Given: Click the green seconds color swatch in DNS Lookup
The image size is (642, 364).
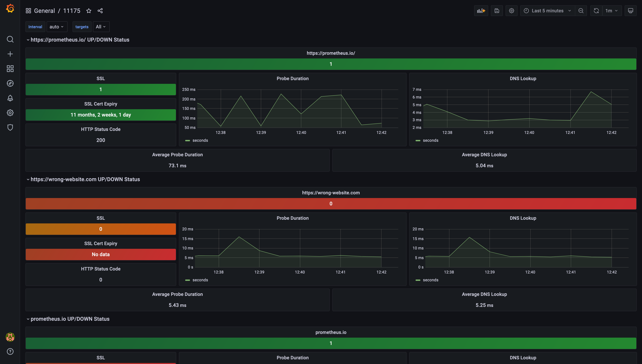Looking at the screenshot, I should [x=418, y=140].
